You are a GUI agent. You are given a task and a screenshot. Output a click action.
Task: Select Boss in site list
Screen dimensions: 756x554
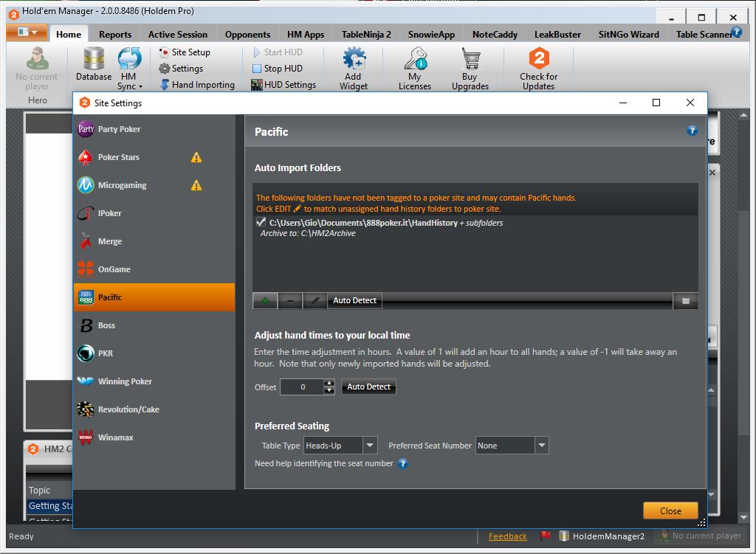pos(154,325)
